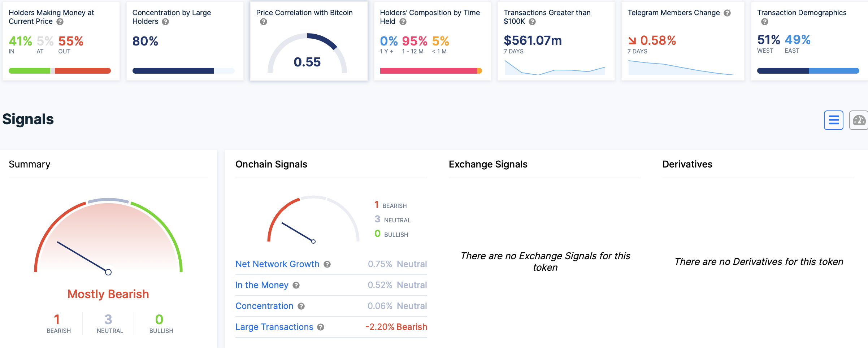Open the Large Transactions link

pyautogui.click(x=274, y=327)
